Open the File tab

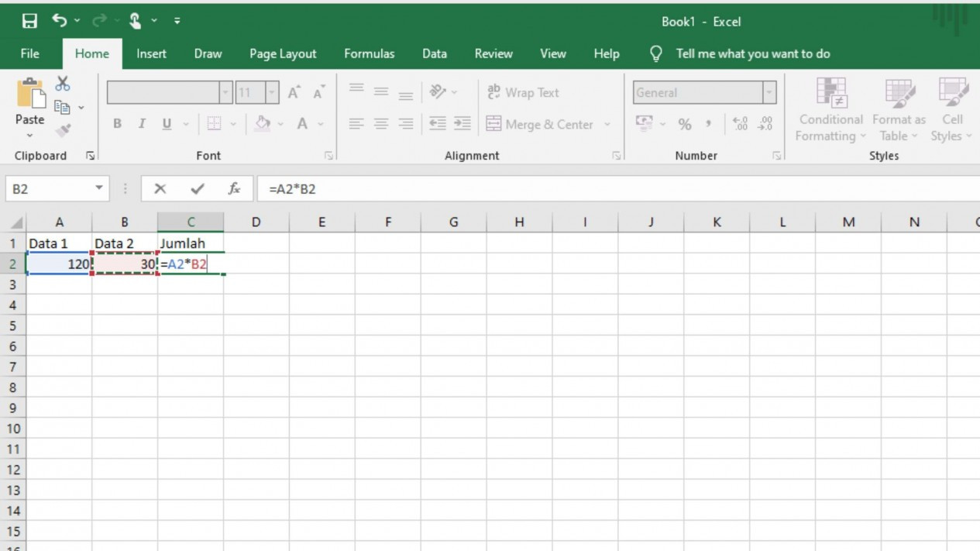coord(30,53)
